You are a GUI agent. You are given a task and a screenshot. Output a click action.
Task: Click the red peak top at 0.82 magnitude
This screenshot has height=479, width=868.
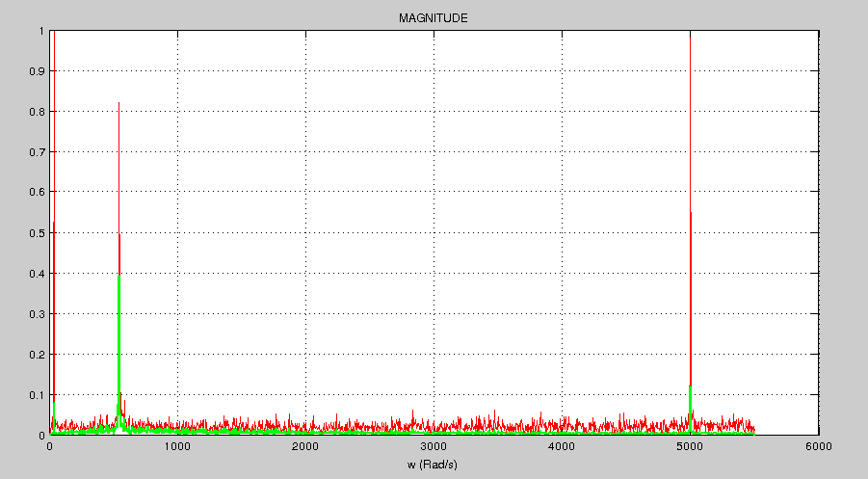click(x=119, y=103)
